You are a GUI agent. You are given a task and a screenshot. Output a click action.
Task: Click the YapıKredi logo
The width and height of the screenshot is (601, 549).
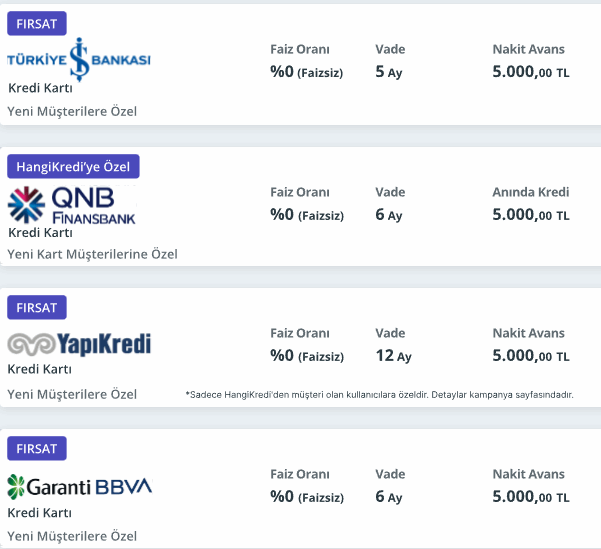[x=79, y=344]
